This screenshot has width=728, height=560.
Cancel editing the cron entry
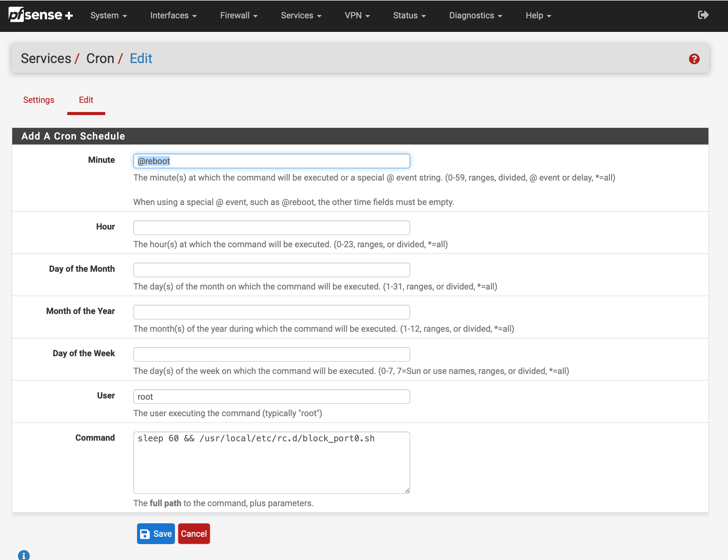click(x=194, y=534)
